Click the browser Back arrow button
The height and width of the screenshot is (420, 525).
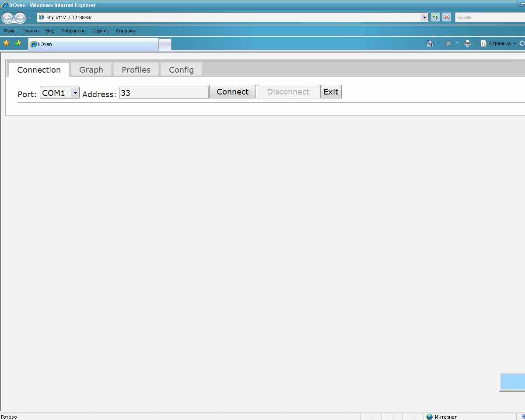pyautogui.click(x=7, y=18)
